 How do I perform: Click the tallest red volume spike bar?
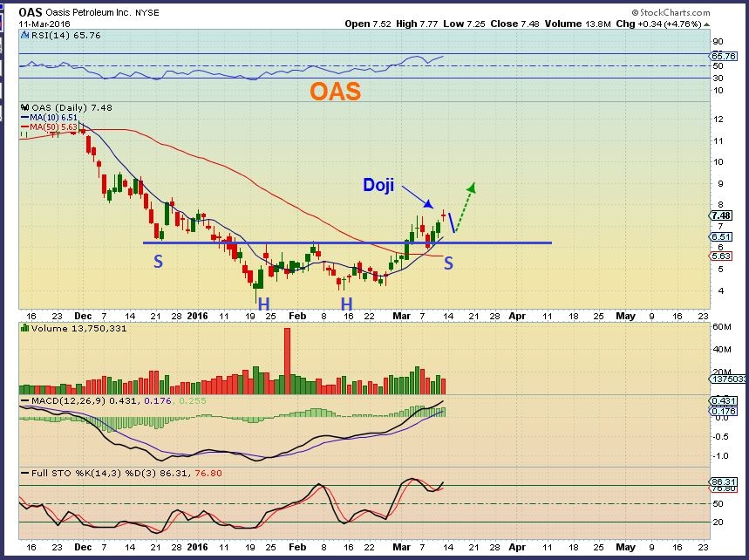click(287, 361)
